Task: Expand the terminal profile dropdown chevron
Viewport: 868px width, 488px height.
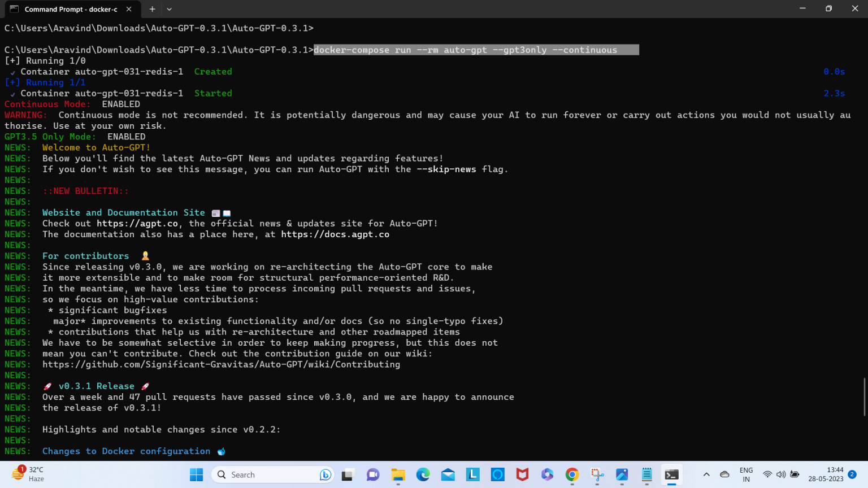Action: [169, 9]
